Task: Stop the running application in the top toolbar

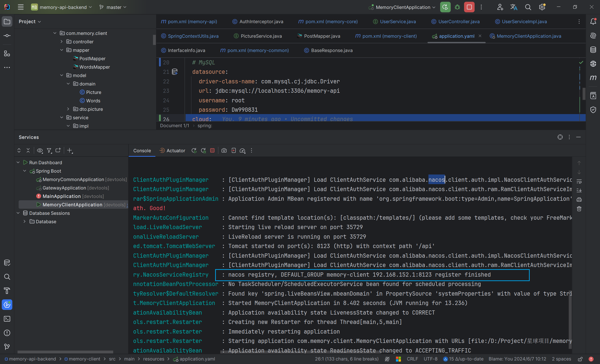Action: 469,7
